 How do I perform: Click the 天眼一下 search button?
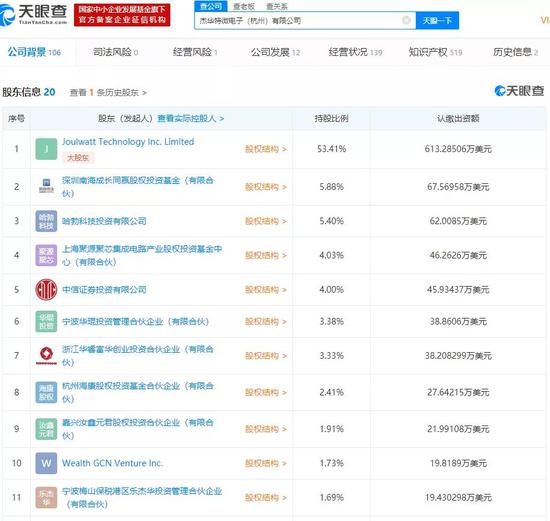[x=437, y=20]
